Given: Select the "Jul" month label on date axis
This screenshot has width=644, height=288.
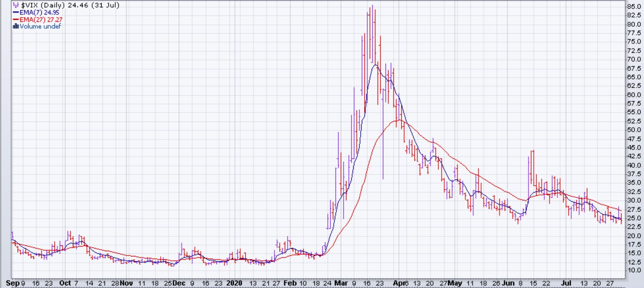Looking at the screenshot, I should click(567, 283).
